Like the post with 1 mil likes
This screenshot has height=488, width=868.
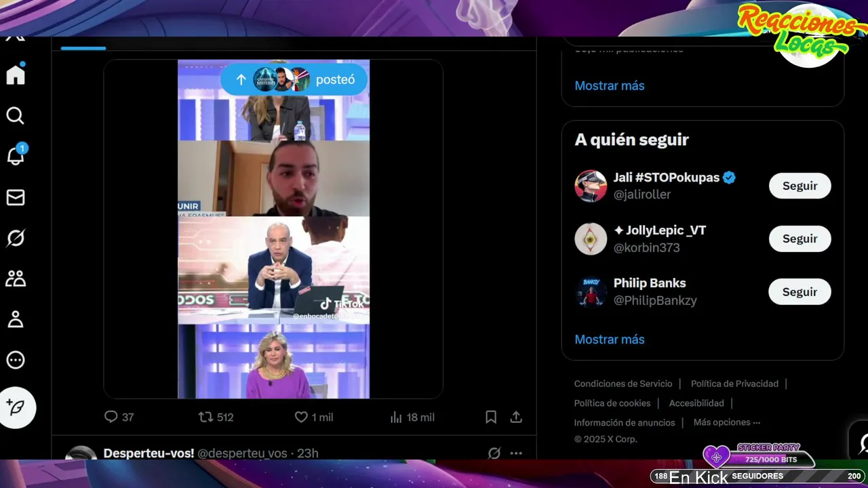click(301, 418)
